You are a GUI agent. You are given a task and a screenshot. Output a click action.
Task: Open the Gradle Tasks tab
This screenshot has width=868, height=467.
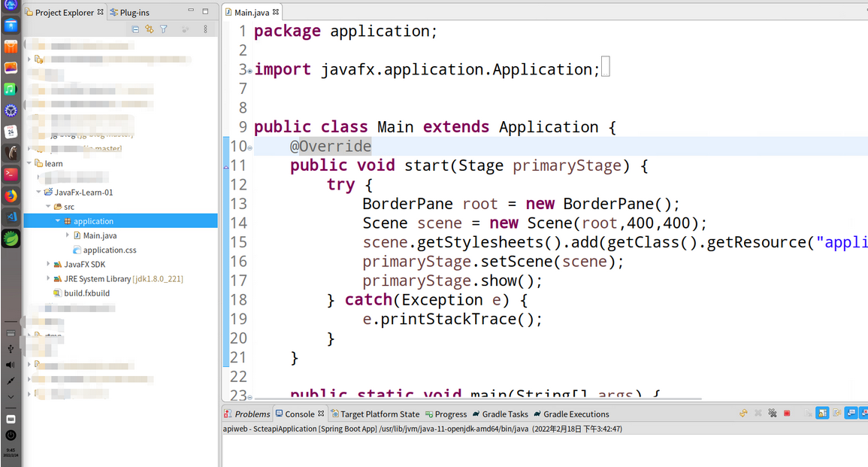pos(501,414)
